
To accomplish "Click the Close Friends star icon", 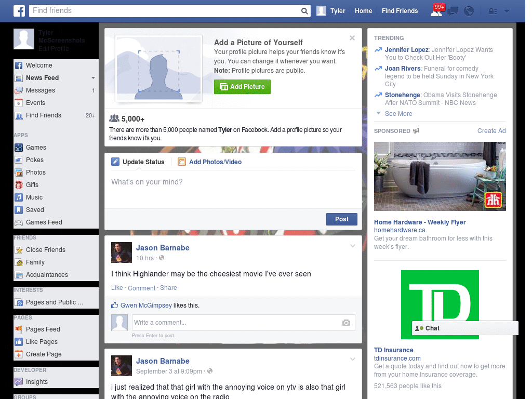I will click(x=19, y=250).
